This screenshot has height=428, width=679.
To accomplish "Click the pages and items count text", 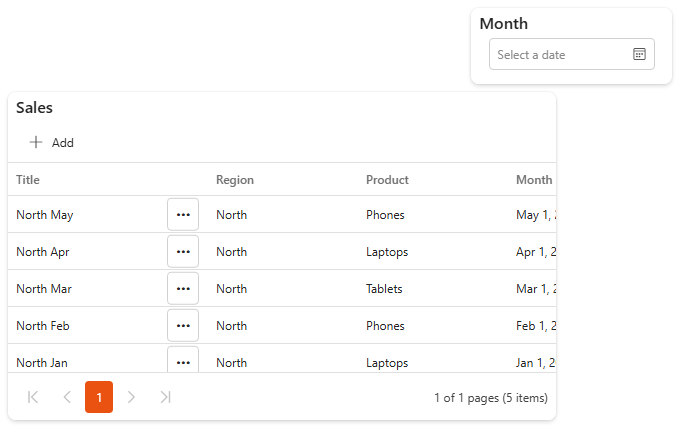I will pos(491,398).
